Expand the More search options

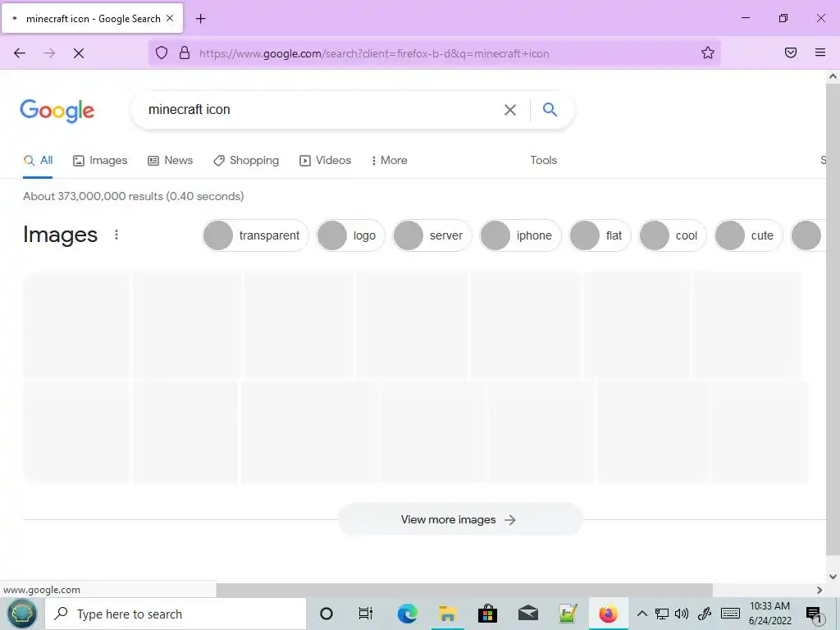pyautogui.click(x=390, y=160)
